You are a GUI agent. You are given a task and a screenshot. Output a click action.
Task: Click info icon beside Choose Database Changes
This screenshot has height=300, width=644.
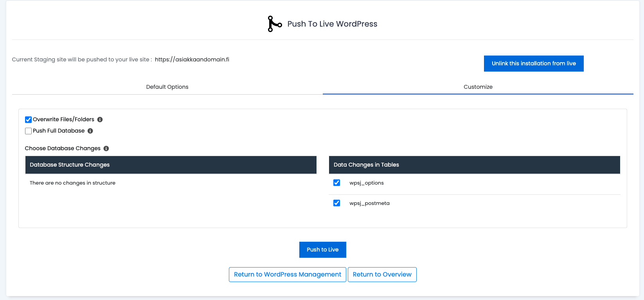coord(106,149)
